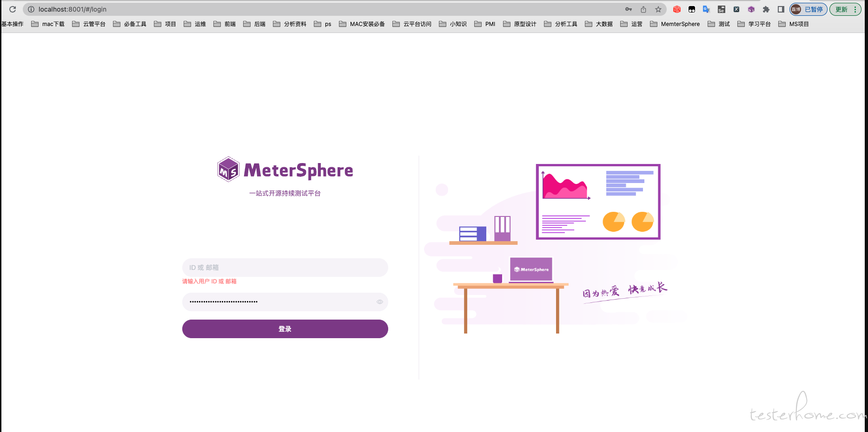Viewport: 868px width, 432px height.
Task: Open the 运维 bookmark folder
Action: (195, 24)
